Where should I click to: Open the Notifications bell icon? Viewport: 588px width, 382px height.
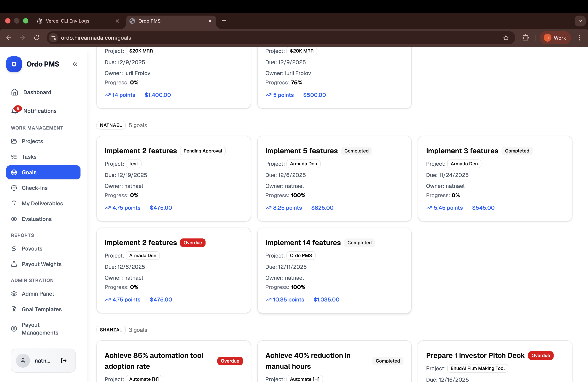point(15,111)
